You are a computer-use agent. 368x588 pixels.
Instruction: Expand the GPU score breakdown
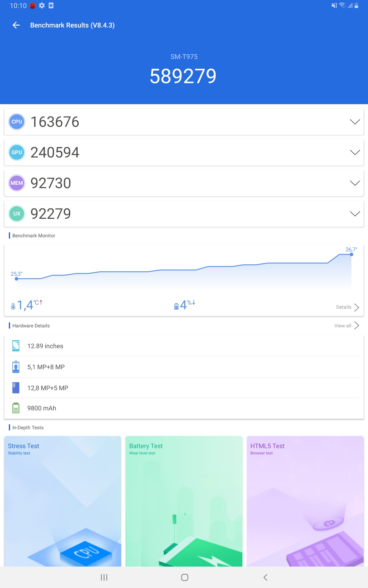click(x=355, y=152)
